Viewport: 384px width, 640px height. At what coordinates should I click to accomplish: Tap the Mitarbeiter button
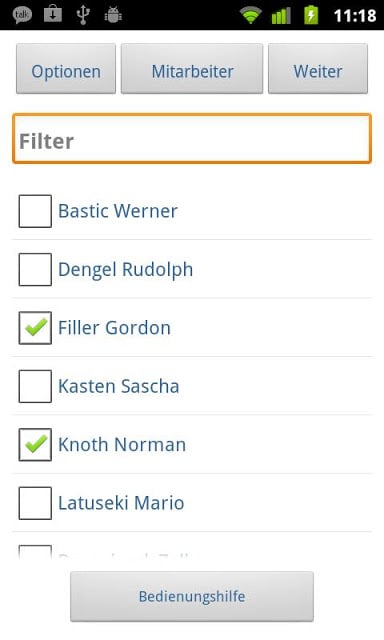pos(192,69)
